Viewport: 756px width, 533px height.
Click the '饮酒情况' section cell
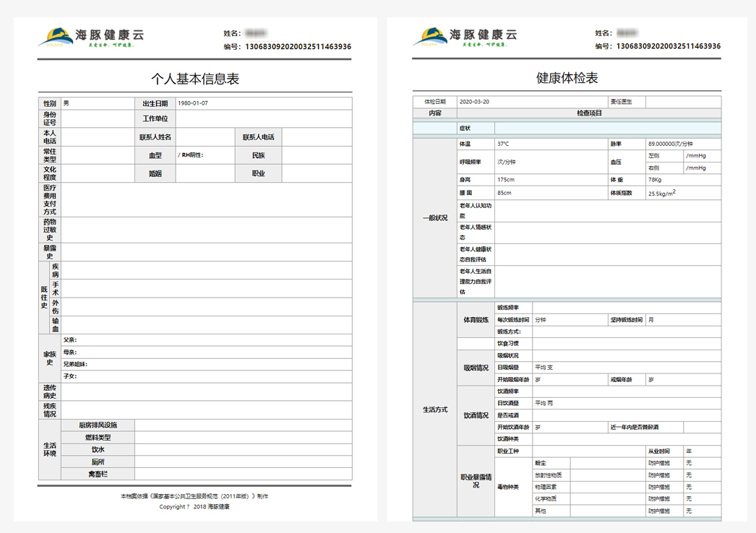(476, 415)
